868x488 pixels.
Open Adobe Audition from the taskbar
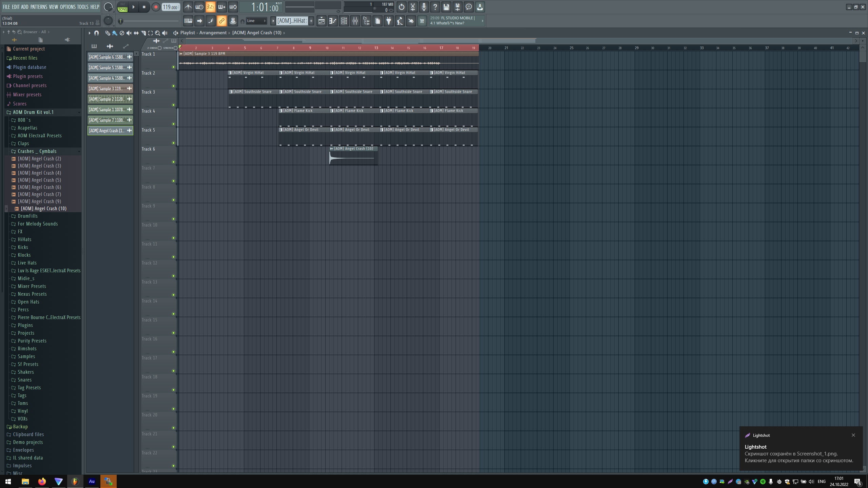[92, 481]
